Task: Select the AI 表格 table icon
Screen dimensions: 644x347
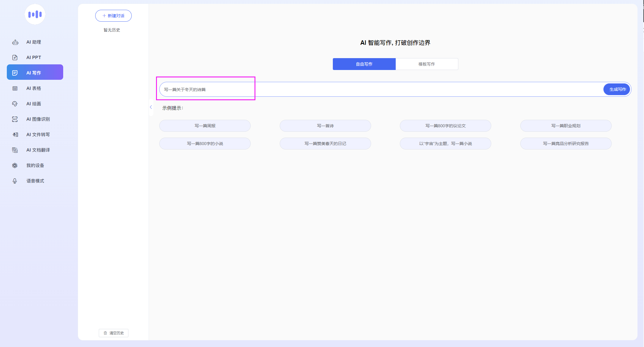Action: (x=15, y=88)
